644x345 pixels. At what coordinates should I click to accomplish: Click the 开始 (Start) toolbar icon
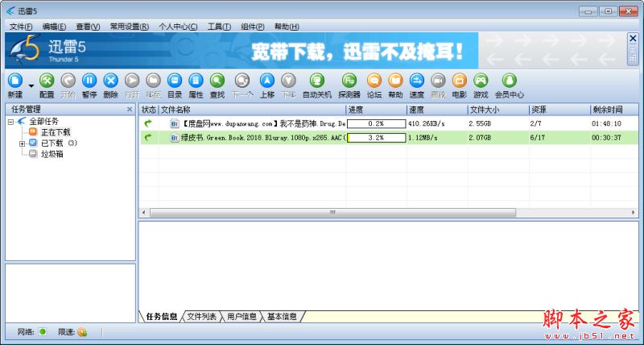[68, 81]
